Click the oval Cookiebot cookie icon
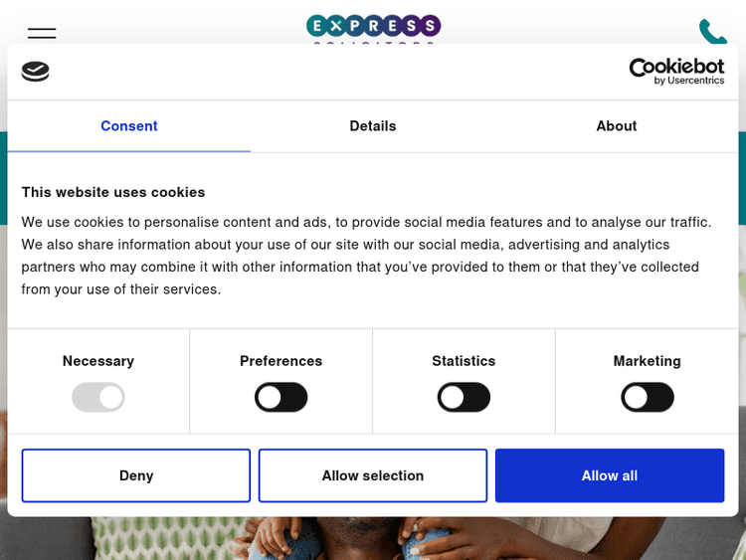The width and height of the screenshot is (746, 560). pos(36,71)
